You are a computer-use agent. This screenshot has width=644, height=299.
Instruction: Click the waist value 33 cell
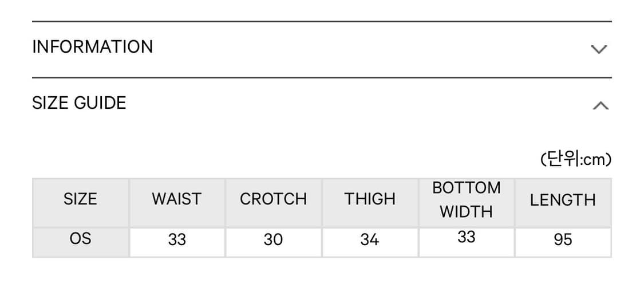tap(177, 239)
